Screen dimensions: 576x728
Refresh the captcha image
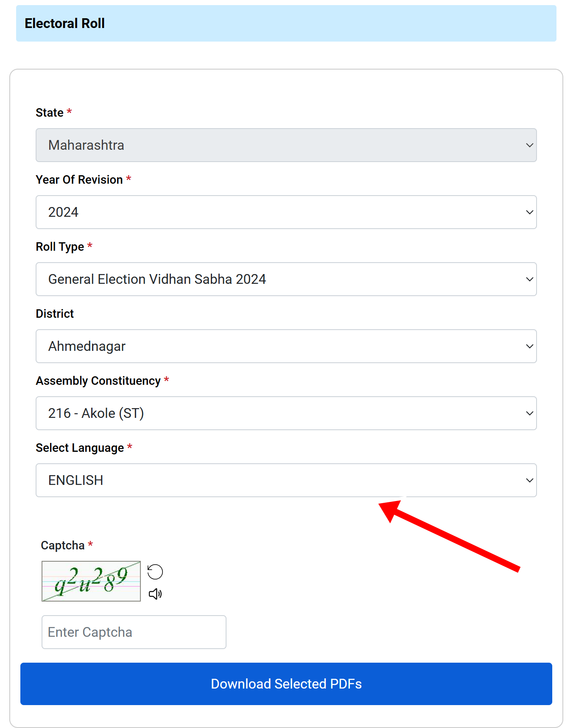point(155,572)
